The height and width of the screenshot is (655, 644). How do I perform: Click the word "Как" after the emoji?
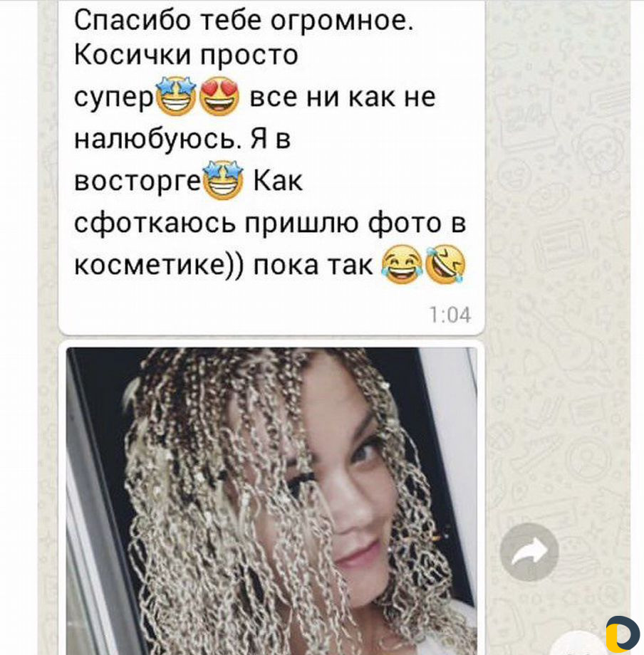click(x=278, y=180)
